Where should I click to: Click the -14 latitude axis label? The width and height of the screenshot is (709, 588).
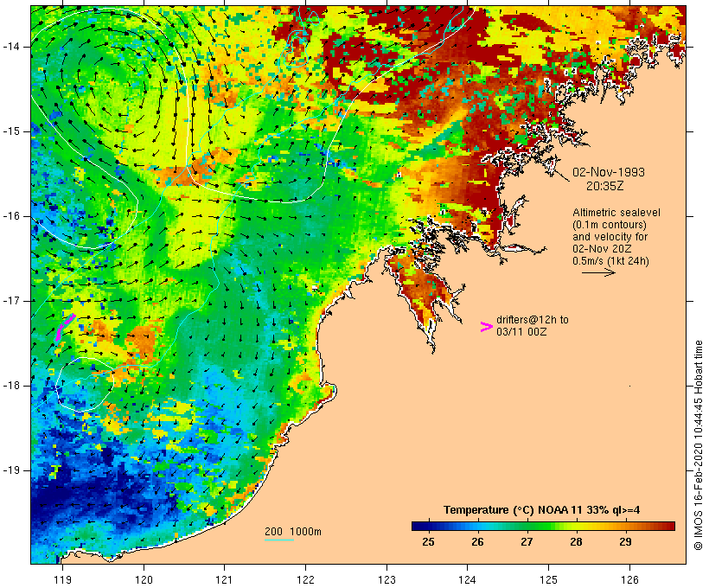tap(11, 47)
